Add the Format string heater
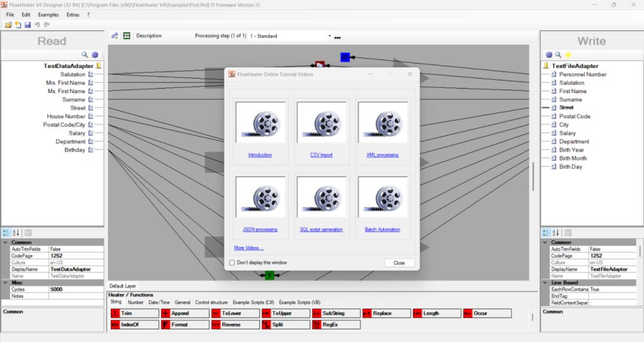This screenshot has height=342, width=644. (x=185, y=324)
